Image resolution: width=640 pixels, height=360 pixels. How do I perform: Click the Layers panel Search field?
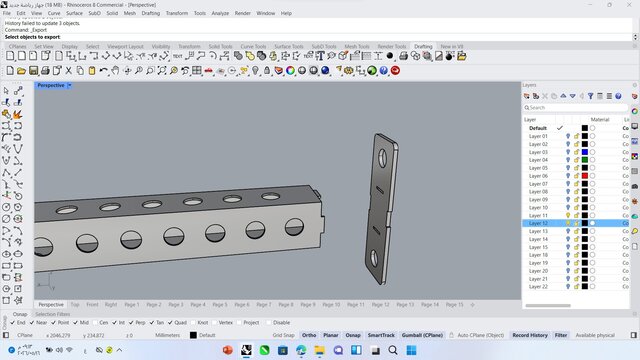click(576, 108)
